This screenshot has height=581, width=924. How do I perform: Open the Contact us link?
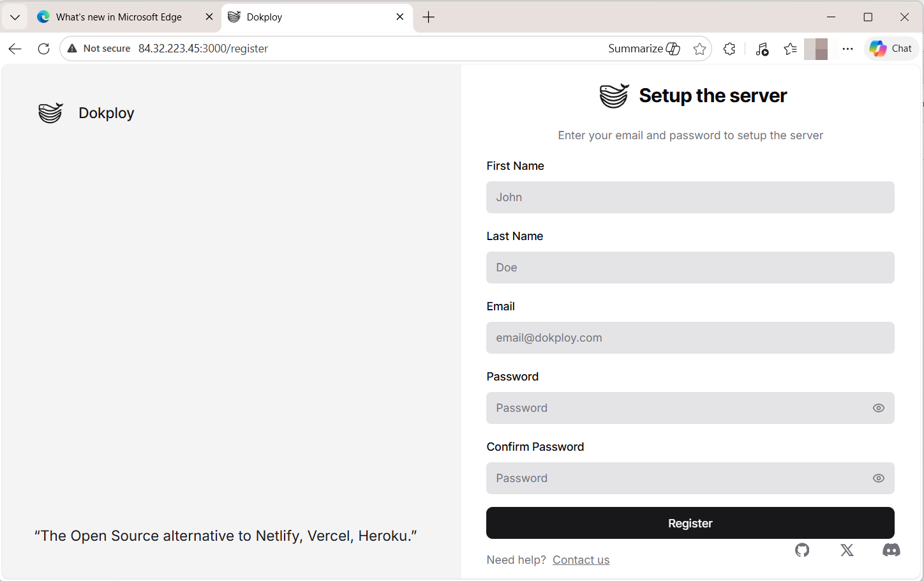coord(581,559)
